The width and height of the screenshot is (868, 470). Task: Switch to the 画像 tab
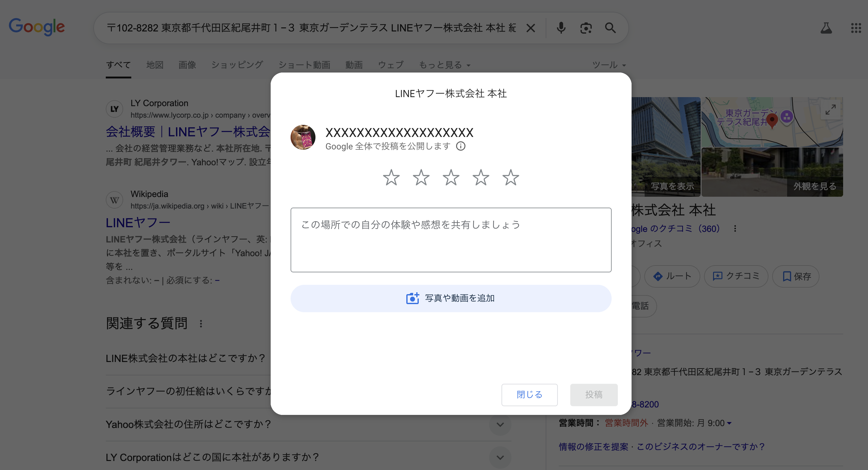tap(187, 65)
